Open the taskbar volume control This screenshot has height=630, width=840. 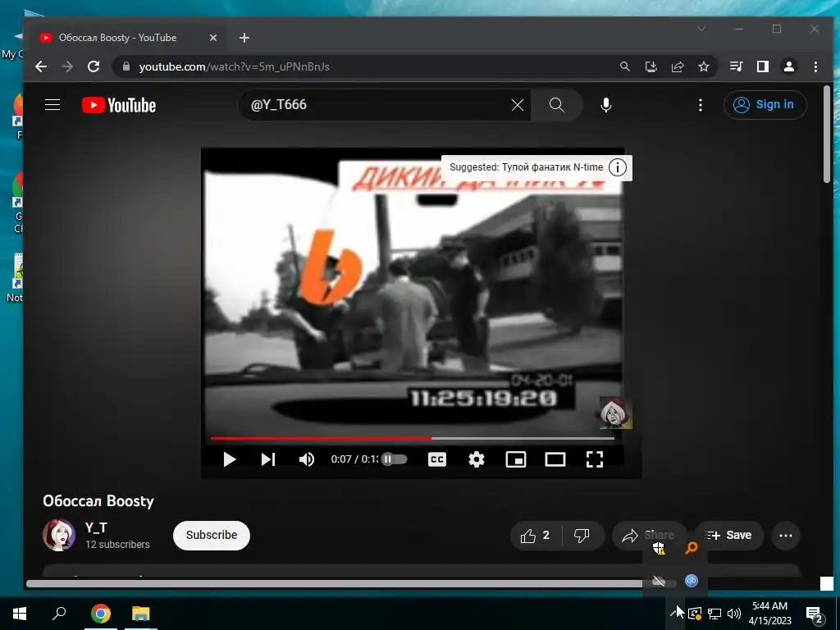click(x=734, y=614)
